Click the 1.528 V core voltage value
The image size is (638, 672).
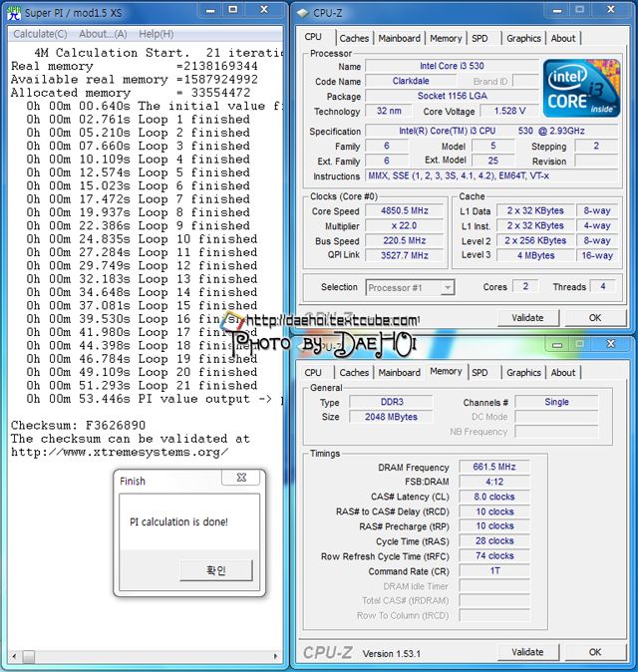[509, 111]
